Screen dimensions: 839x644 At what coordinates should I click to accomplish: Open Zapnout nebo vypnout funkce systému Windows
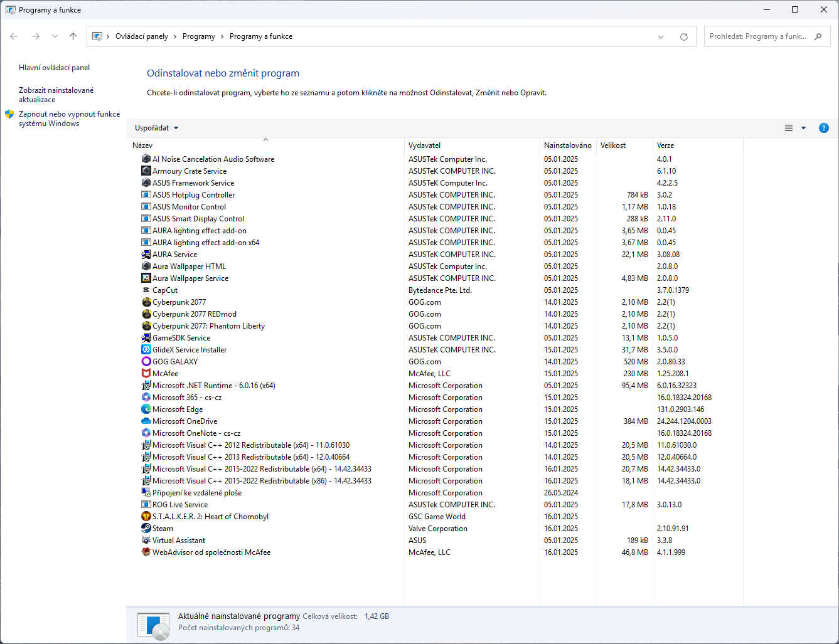69,119
